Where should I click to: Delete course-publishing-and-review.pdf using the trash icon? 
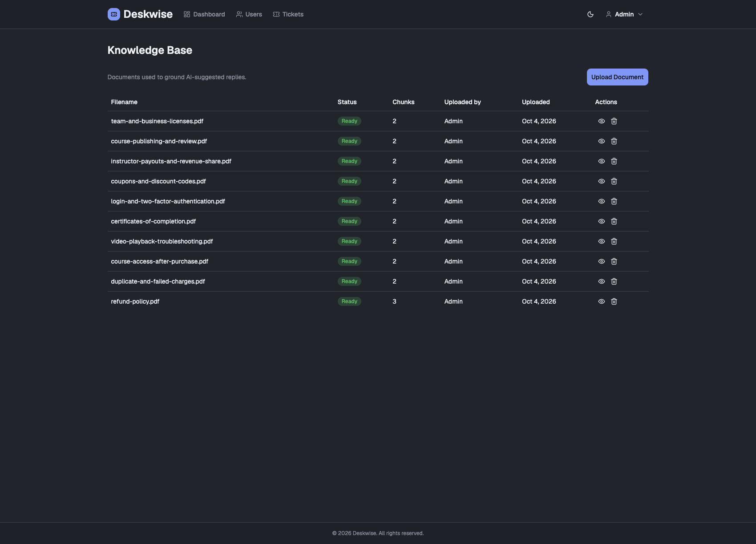pyautogui.click(x=614, y=141)
